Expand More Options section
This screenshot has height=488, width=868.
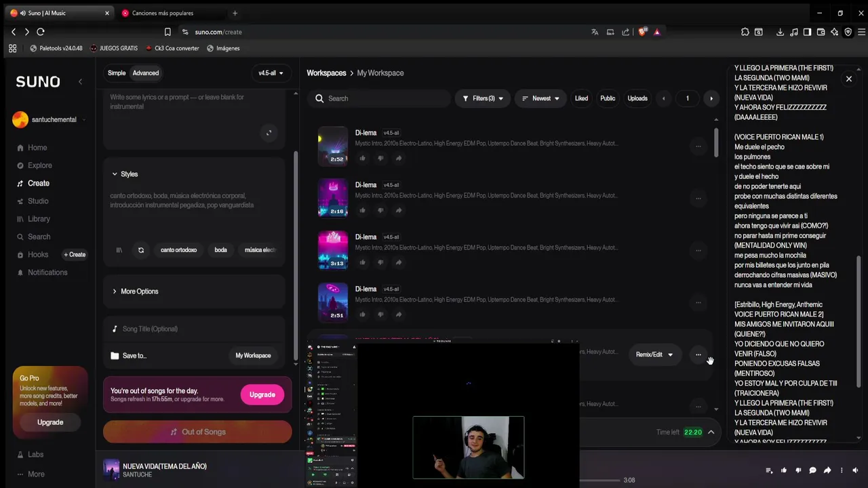tap(135, 291)
